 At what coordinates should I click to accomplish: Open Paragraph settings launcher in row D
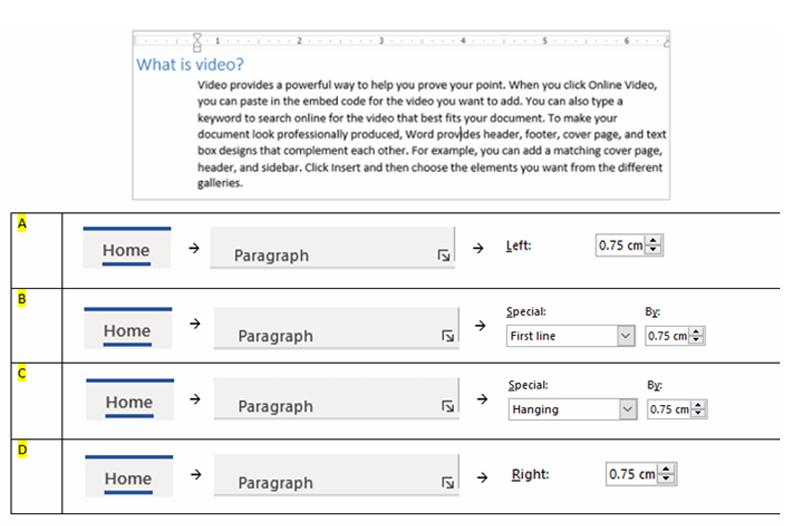coord(447,483)
